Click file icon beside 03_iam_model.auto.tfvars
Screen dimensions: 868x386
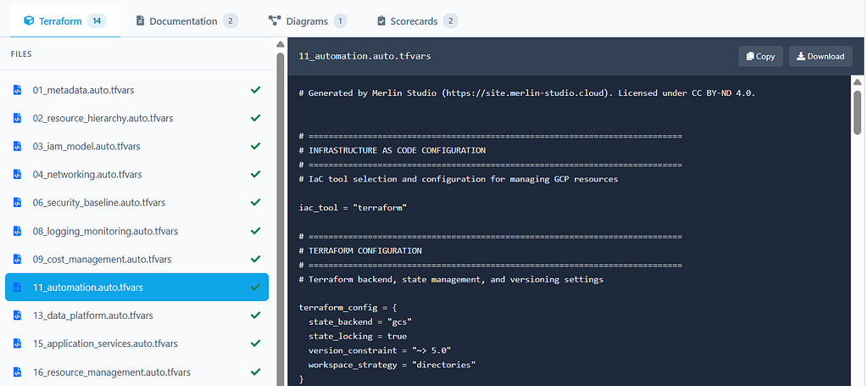pyautogui.click(x=17, y=146)
